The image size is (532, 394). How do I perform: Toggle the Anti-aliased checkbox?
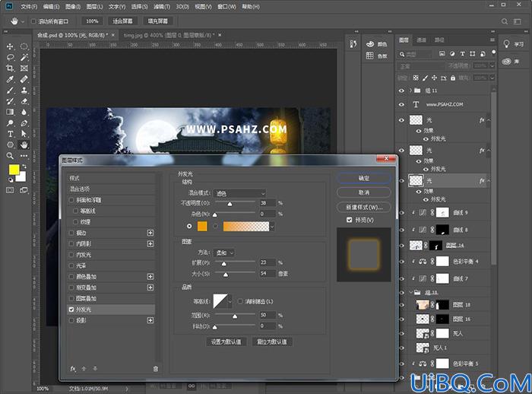point(240,301)
